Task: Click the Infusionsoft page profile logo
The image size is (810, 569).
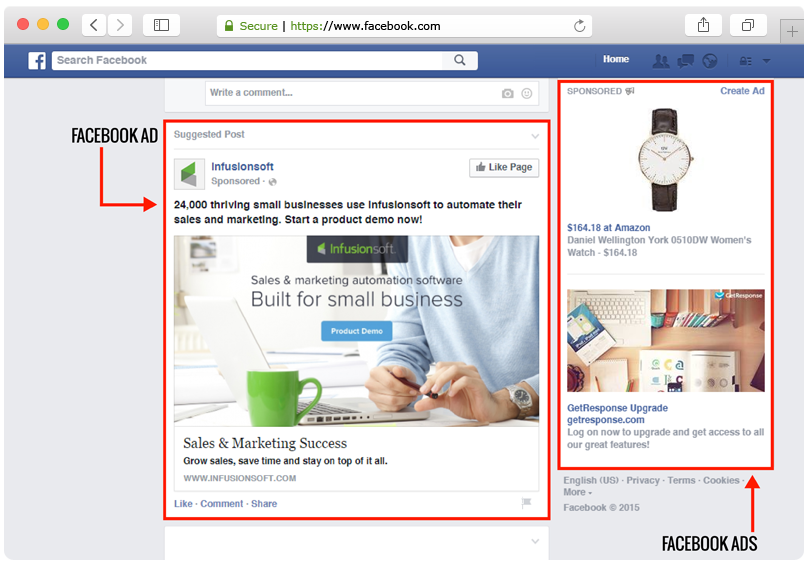Action: point(189,173)
